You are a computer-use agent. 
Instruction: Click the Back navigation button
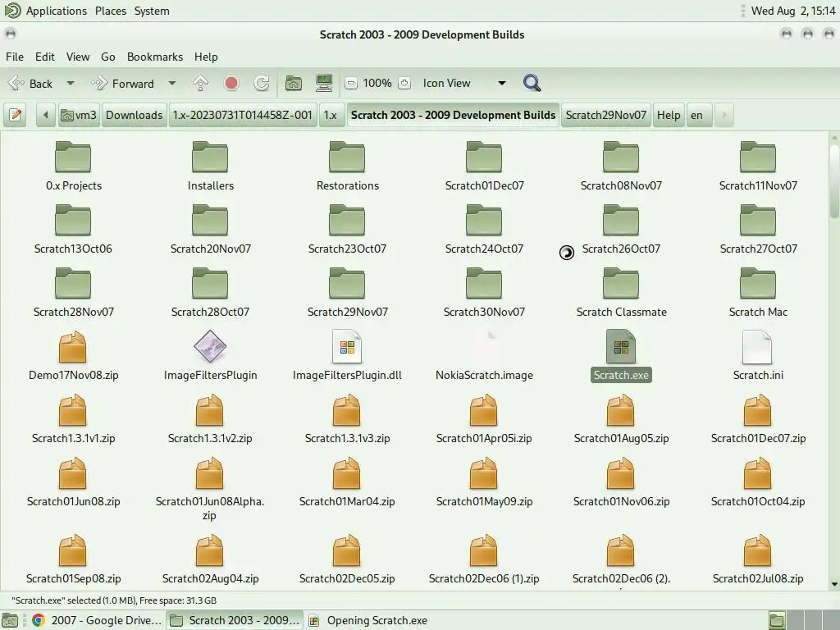click(30, 84)
